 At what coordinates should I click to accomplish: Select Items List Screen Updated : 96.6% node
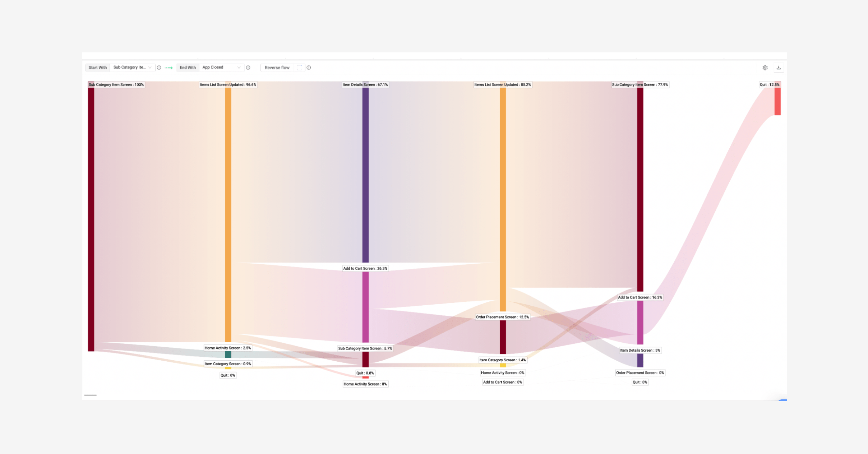click(x=228, y=85)
